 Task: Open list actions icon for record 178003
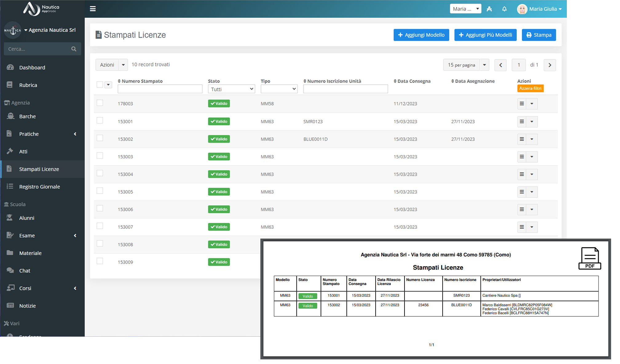522,104
